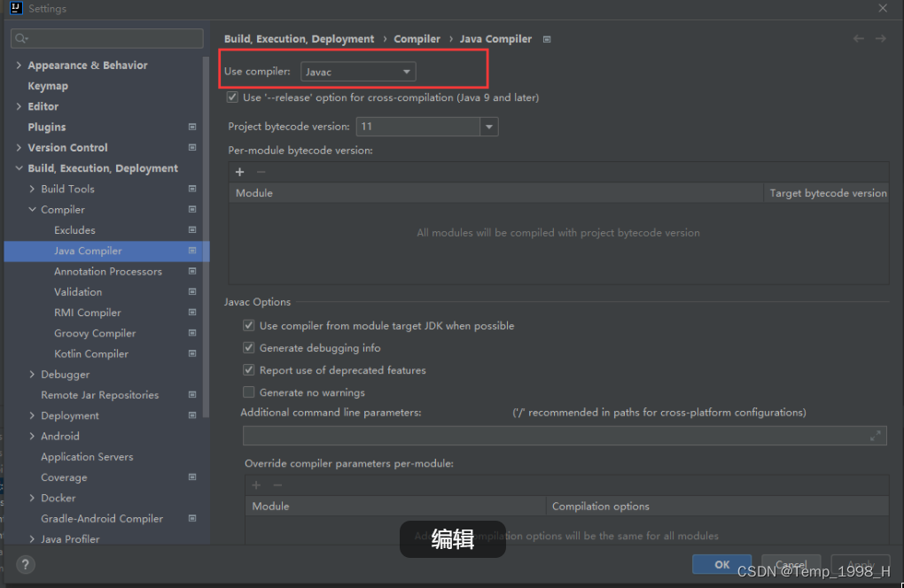The width and height of the screenshot is (904, 588).
Task: Click project-level icon beside Annotation Processors
Action: point(192,271)
